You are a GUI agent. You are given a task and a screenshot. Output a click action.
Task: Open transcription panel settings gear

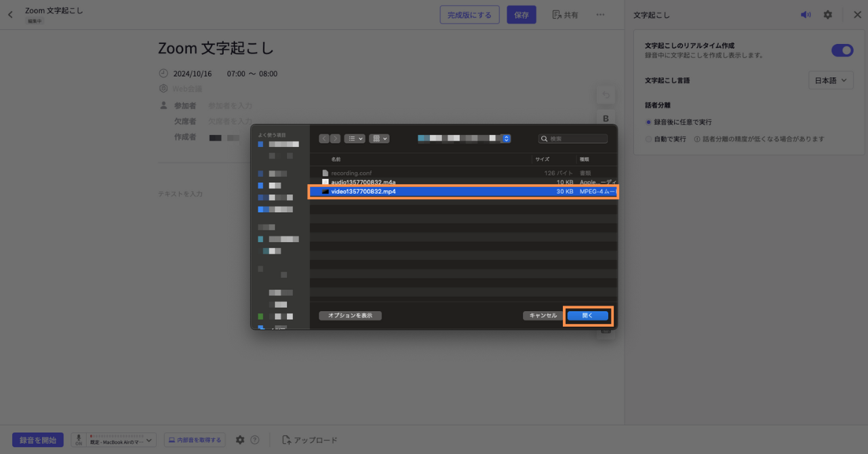click(827, 14)
